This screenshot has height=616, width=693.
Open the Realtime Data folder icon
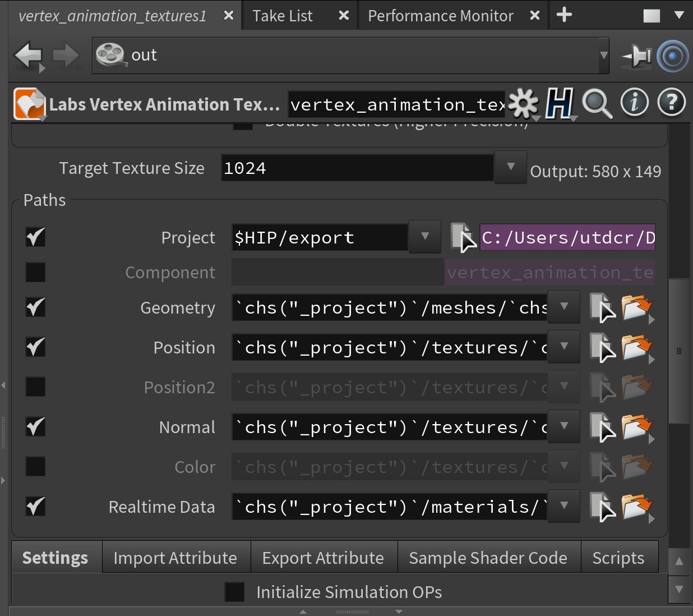[x=637, y=507]
